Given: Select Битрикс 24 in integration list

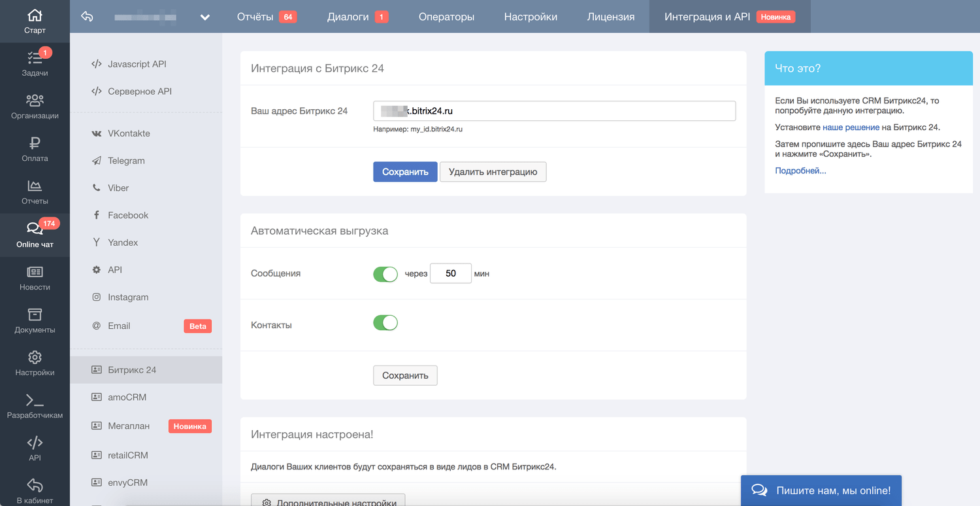Looking at the screenshot, I should point(146,370).
